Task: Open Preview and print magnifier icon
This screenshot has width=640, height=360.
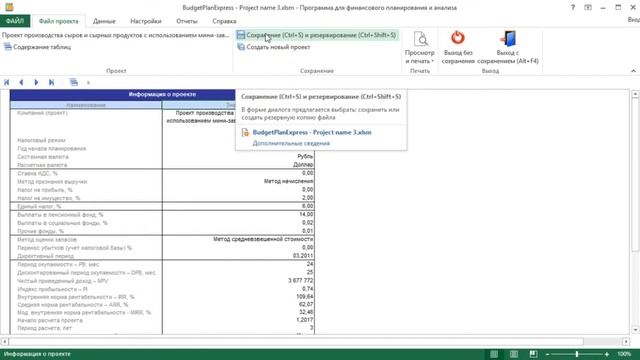Action: click(420, 39)
